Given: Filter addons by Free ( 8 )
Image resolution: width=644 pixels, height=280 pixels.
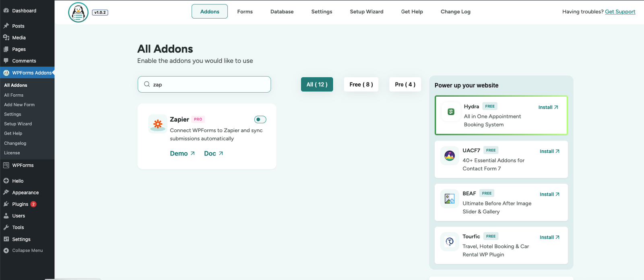Looking at the screenshot, I should pos(361,85).
